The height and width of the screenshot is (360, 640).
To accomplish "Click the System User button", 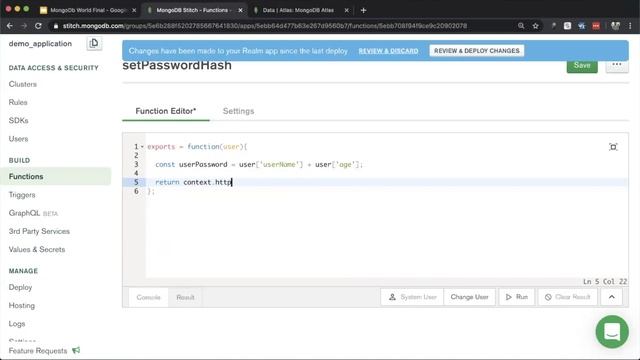I will [x=412, y=297].
